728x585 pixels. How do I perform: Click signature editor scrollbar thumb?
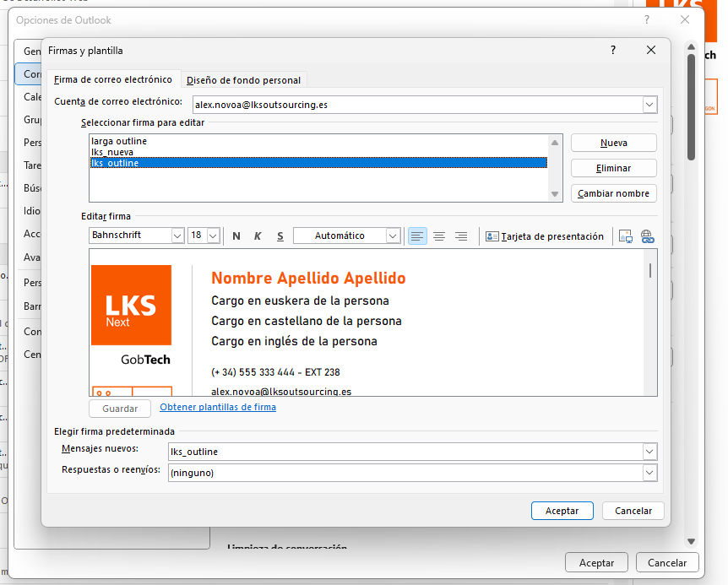click(650, 271)
